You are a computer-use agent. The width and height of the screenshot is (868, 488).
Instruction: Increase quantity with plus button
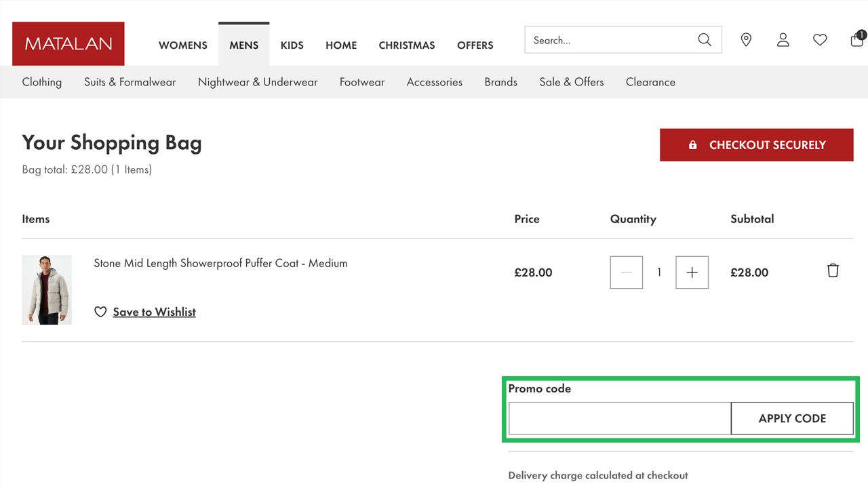click(x=692, y=272)
